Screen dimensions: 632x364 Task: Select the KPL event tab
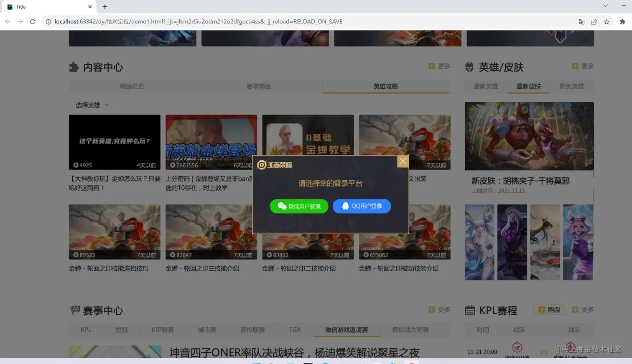point(86,330)
